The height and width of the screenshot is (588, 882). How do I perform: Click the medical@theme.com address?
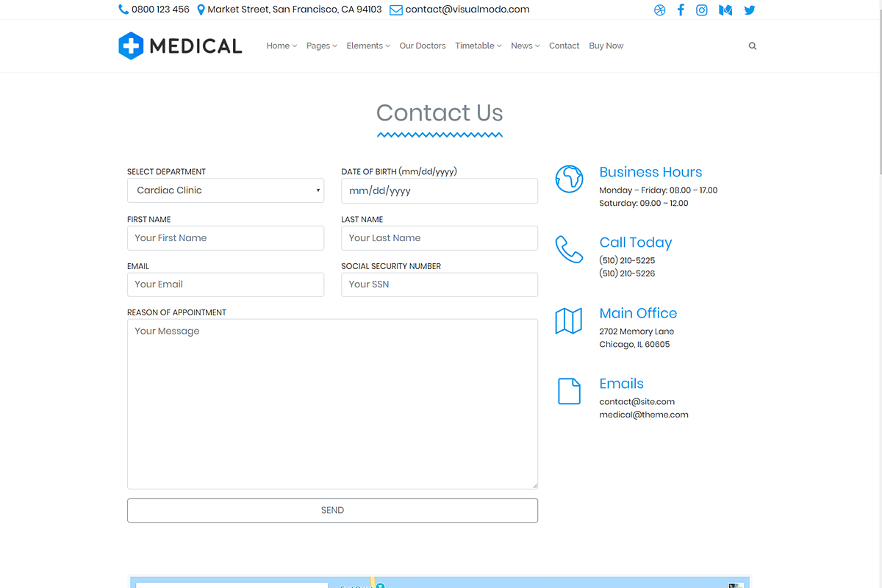coord(644,415)
